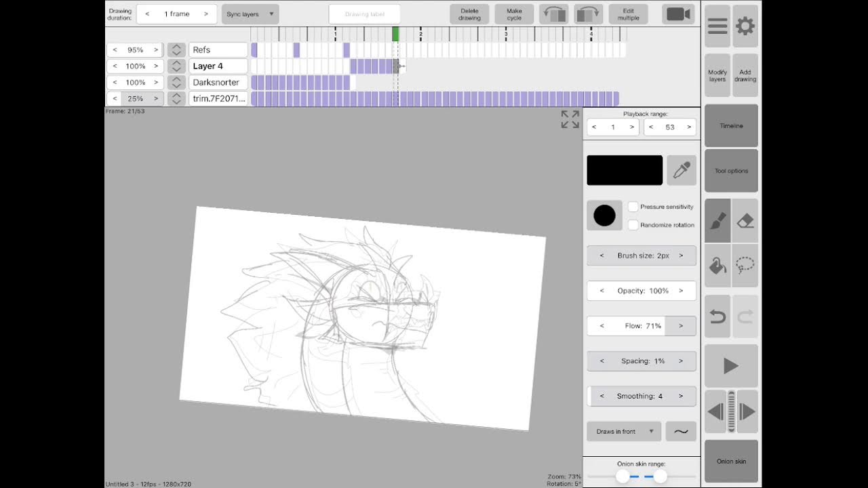Screen dimensions: 868x488
Task: Select the trim.7F2071 layer name
Action: point(218,98)
